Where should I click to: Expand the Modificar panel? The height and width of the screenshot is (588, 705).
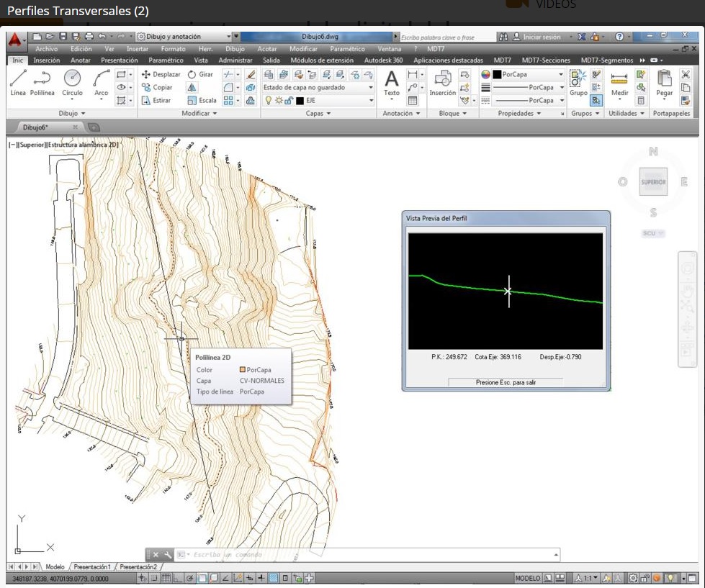tap(199, 114)
